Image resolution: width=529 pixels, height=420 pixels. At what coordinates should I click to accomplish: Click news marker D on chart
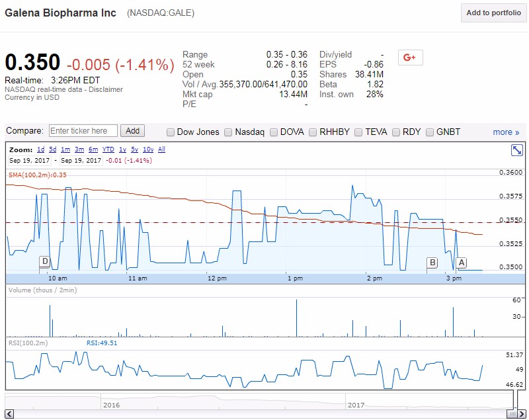pyautogui.click(x=44, y=261)
